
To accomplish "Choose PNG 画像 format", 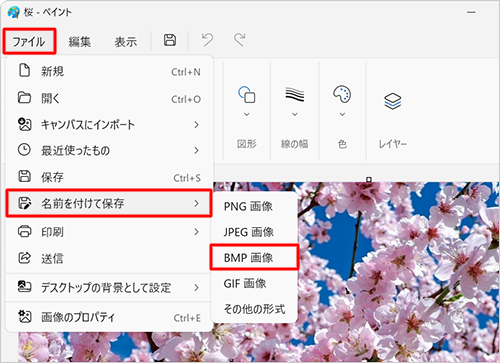I will 254,206.
